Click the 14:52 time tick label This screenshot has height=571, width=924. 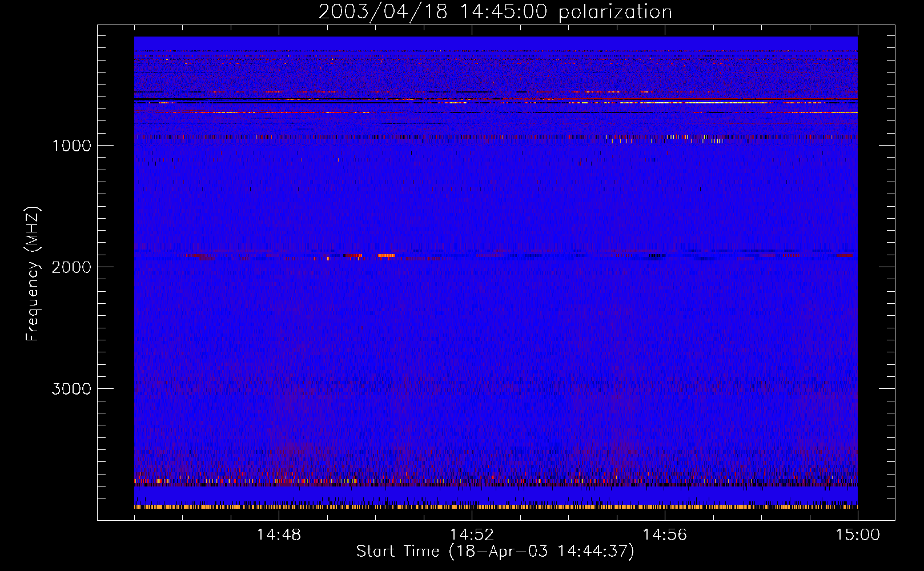pos(472,535)
